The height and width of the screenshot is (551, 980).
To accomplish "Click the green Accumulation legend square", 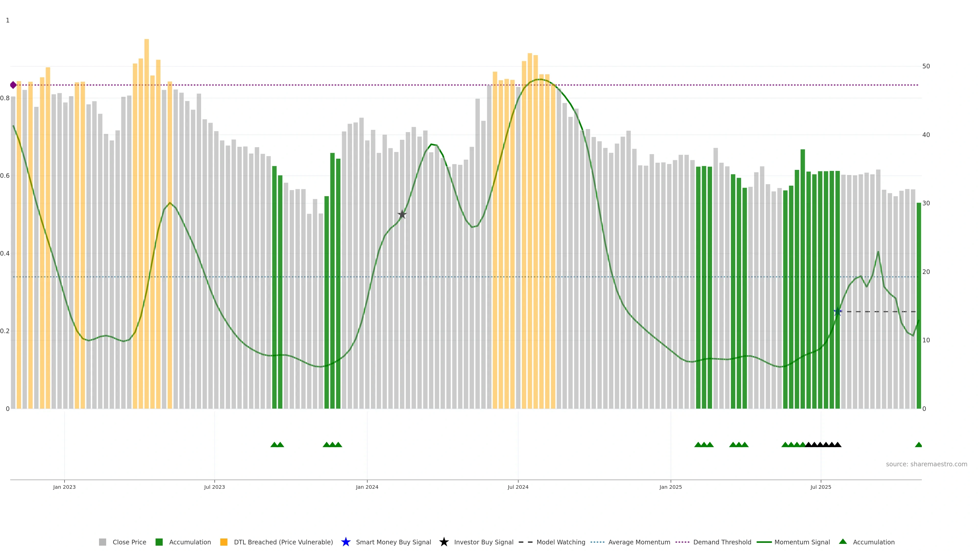I will pos(159,542).
